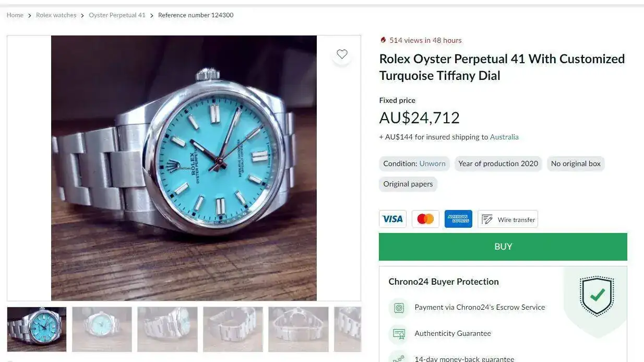Choose the Wire transfer payment option
This screenshot has height=362, width=644.
508,219
